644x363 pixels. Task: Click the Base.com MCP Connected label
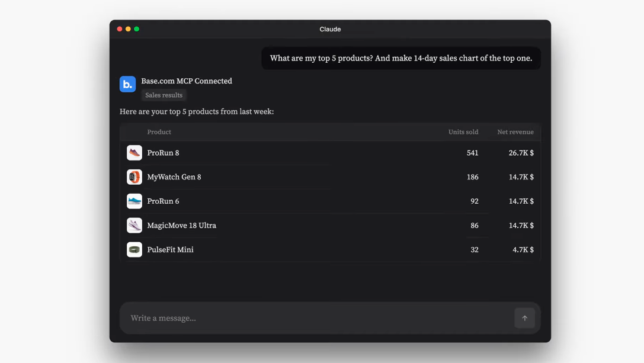point(187,81)
